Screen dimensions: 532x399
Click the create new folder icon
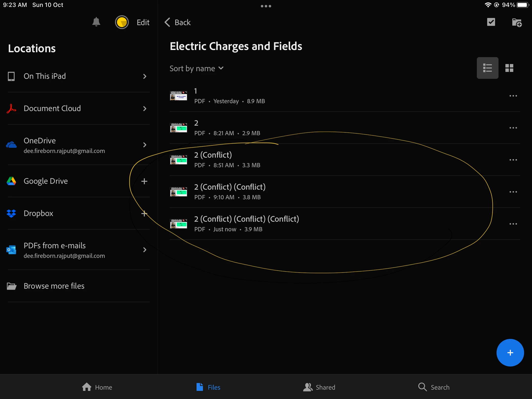click(516, 23)
